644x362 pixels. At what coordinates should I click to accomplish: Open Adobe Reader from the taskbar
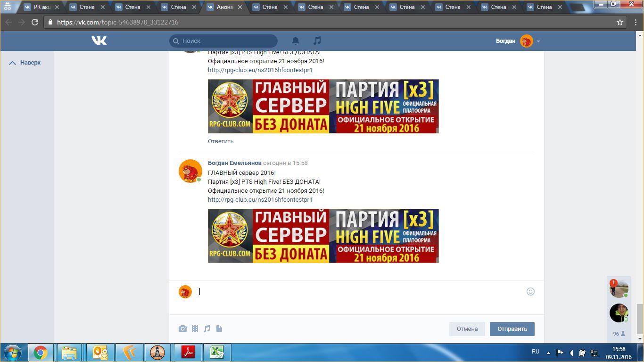pyautogui.click(x=188, y=353)
